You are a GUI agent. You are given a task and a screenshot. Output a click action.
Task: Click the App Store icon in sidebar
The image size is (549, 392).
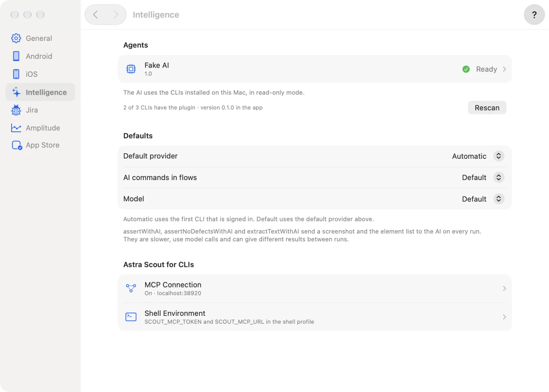coord(17,145)
